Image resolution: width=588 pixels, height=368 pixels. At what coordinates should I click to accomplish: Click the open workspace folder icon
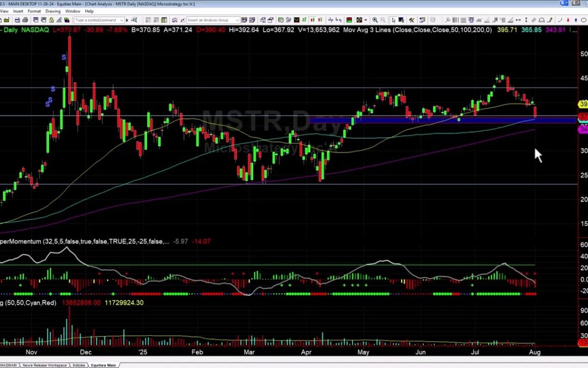tap(7, 20)
